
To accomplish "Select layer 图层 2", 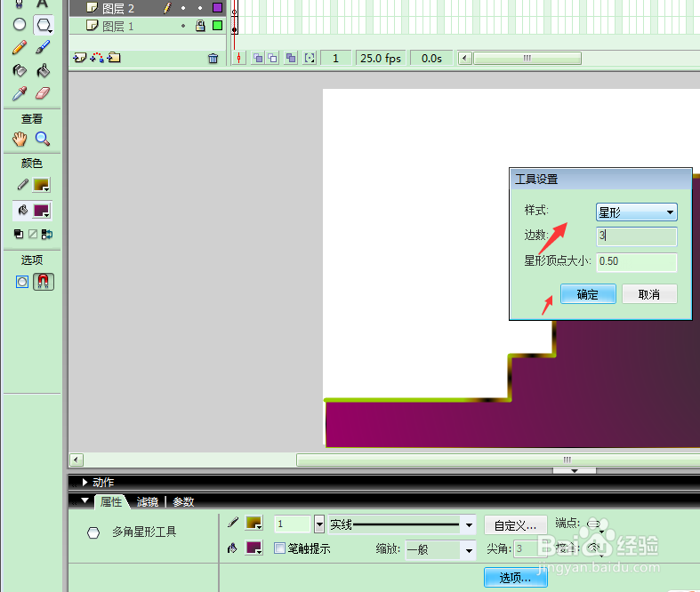I will (x=118, y=8).
